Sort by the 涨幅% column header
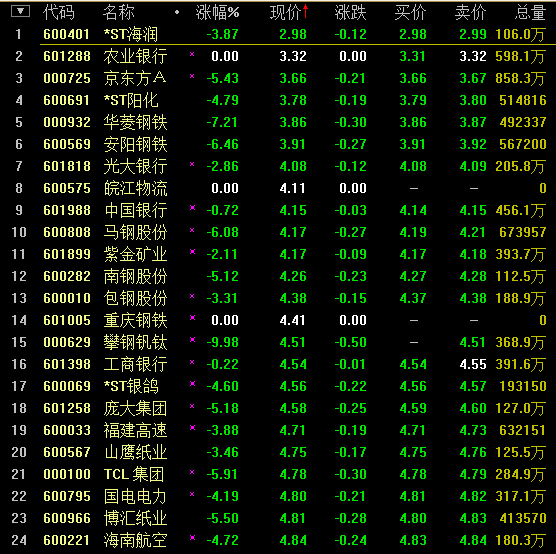556x554 pixels. pos(217,12)
